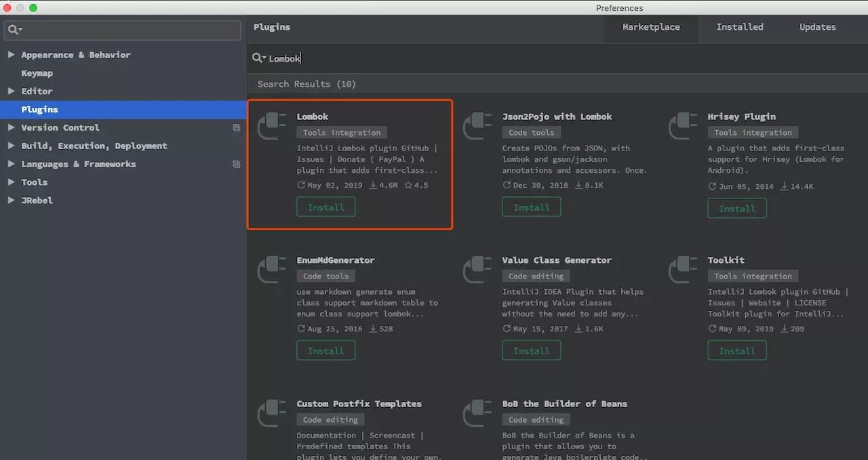Install Json2Pojo with Lombok plugin
Viewport: 868px width, 460px height.
[x=532, y=207]
